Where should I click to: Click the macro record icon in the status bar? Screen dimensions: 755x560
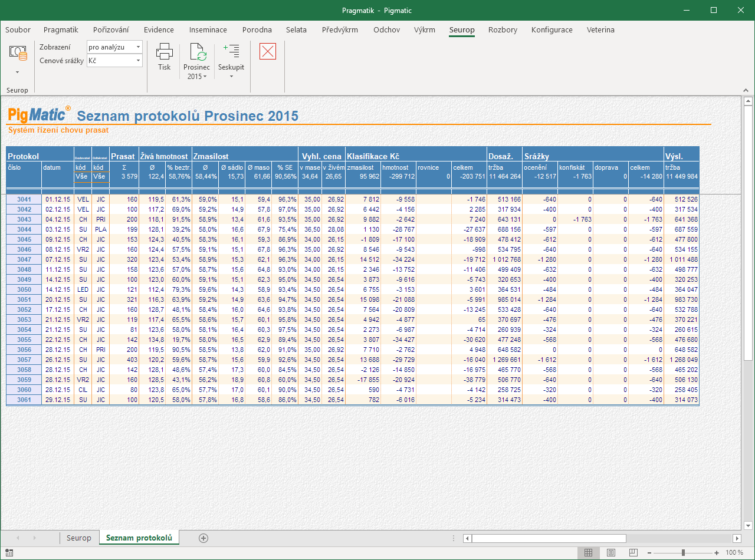[x=9, y=552]
